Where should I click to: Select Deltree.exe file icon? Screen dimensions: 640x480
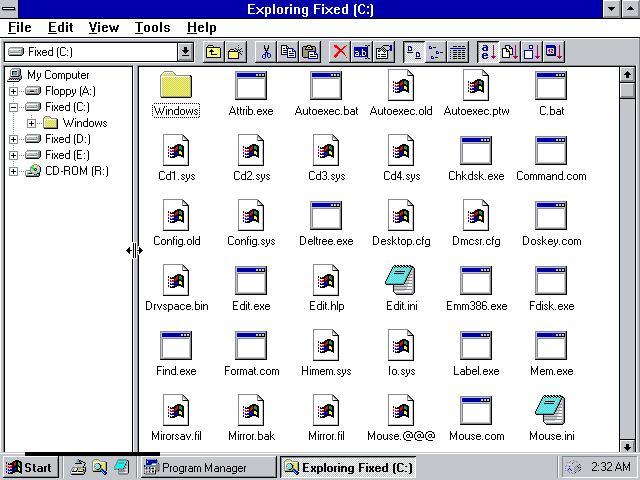[326, 215]
